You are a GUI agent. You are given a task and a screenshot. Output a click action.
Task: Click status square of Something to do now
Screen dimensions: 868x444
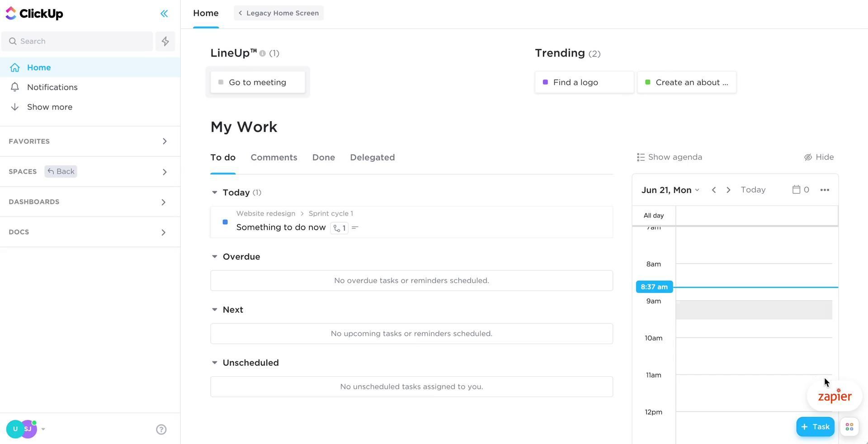coord(225,222)
